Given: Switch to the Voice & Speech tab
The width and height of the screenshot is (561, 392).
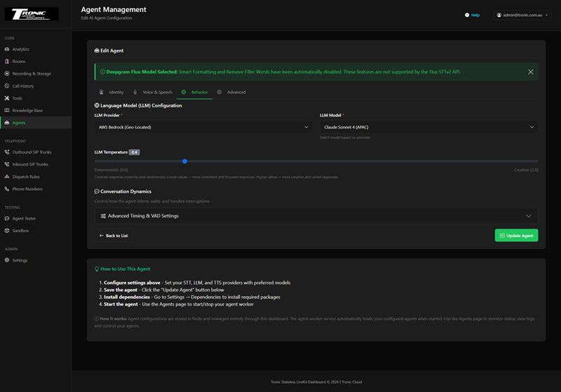Looking at the screenshot, I should click(152, 92).
